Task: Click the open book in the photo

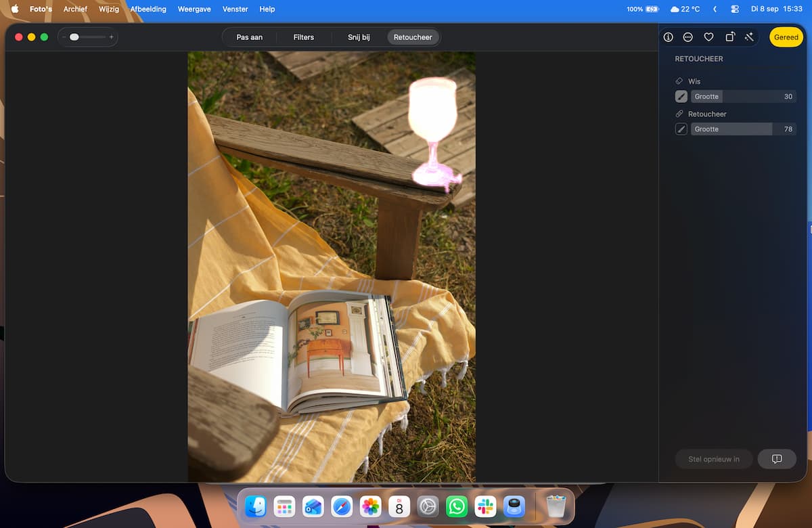Action: (x=296, y=352)
